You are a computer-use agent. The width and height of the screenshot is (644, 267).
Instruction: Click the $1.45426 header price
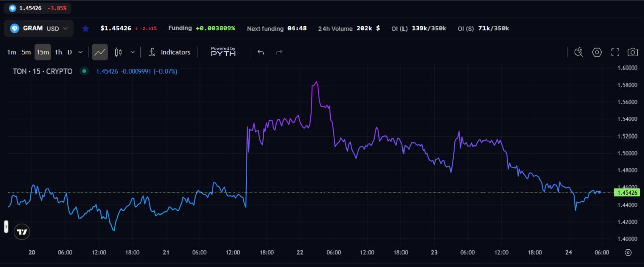point(116,28)
